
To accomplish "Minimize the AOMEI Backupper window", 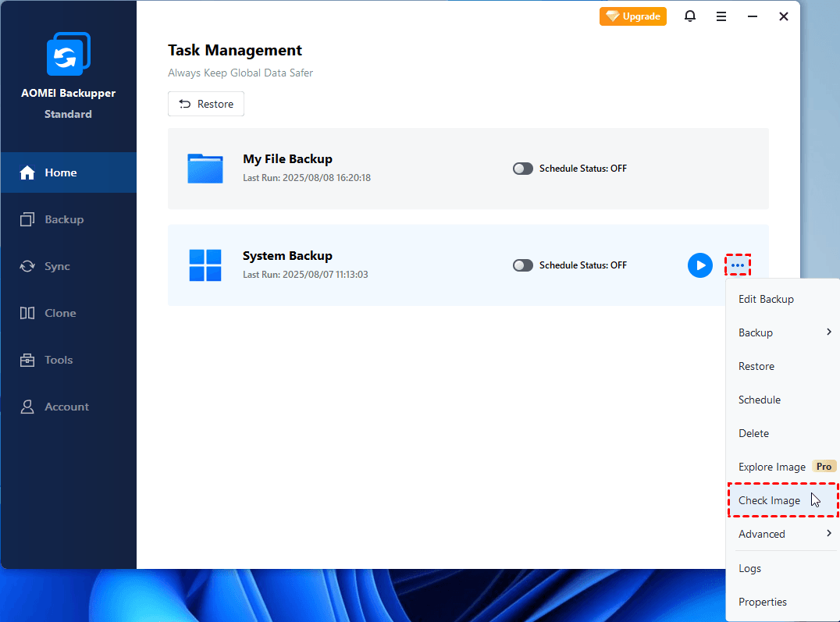I will pyautogui.click(x=752, y=16).
